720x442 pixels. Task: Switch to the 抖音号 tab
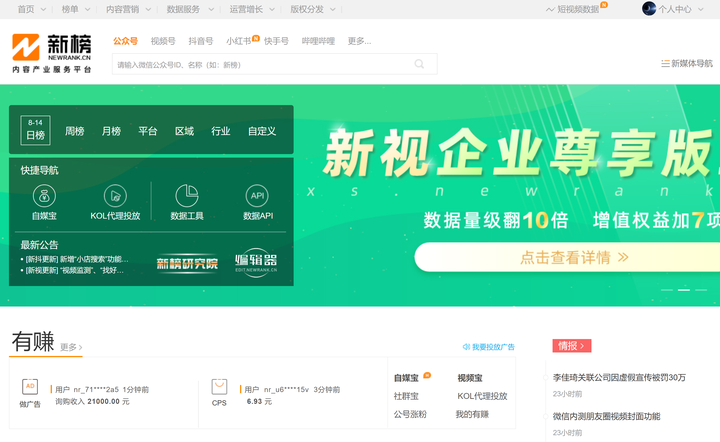(x=201, y=41)
